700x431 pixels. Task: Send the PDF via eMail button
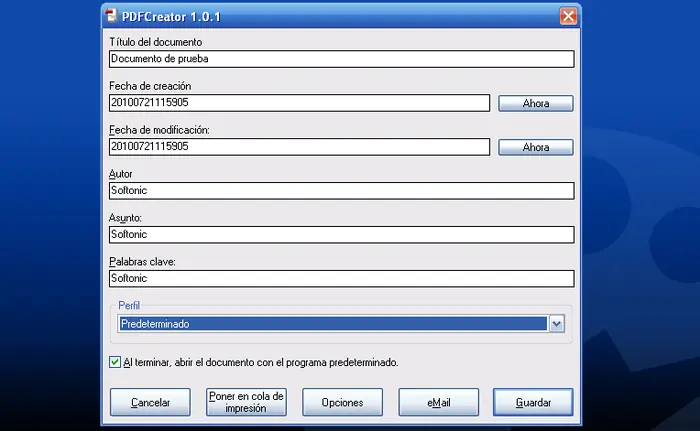coord(438,402)
